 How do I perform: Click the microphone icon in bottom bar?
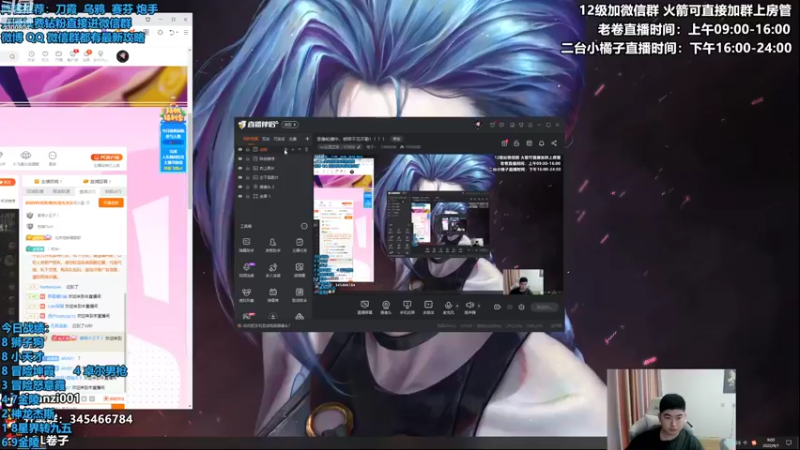(448, 307)
